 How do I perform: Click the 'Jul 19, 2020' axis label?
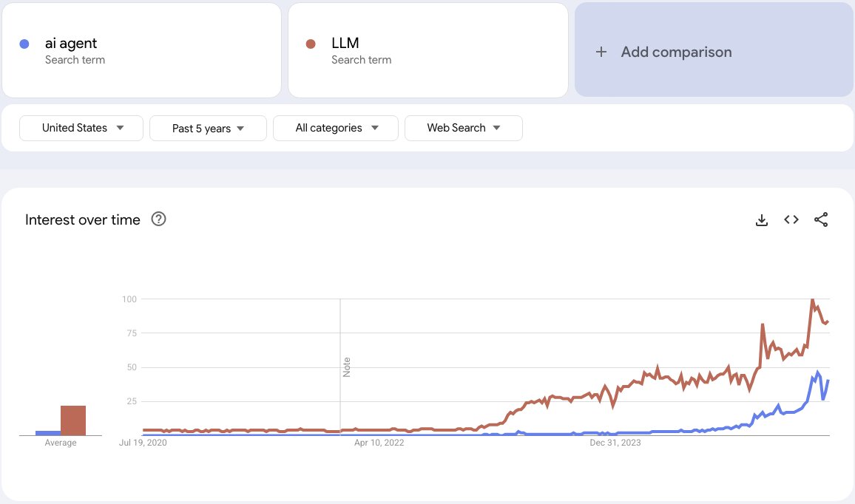(x=143, y=443)
